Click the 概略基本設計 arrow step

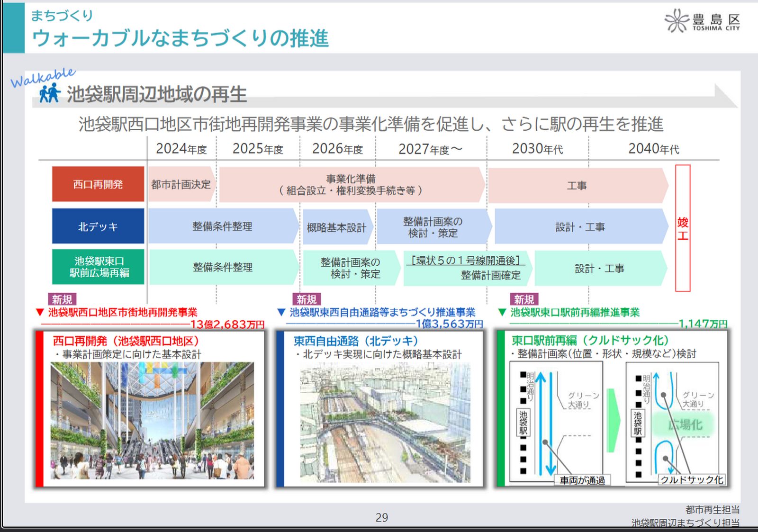point(336,227)
